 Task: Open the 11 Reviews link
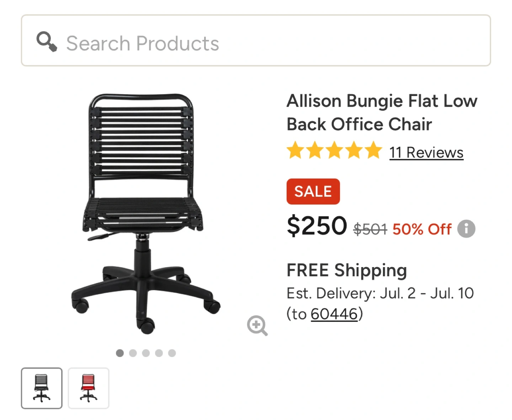tap(426, 153)
